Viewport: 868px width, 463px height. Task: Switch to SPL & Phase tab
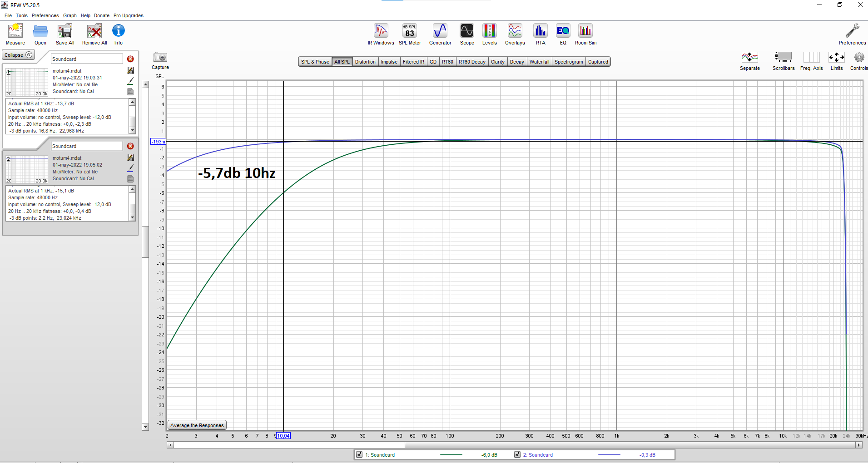[315, 62]
